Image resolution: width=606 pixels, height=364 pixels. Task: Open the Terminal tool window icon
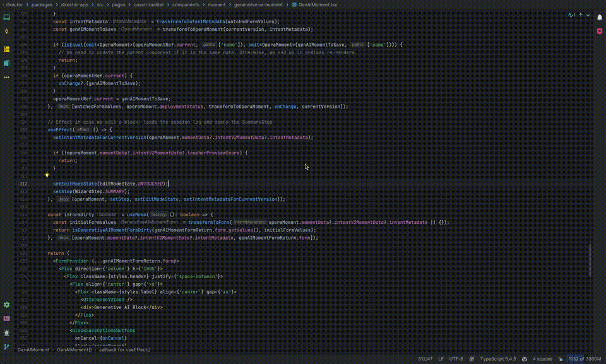pyautogui.click(x=6, y=319)
